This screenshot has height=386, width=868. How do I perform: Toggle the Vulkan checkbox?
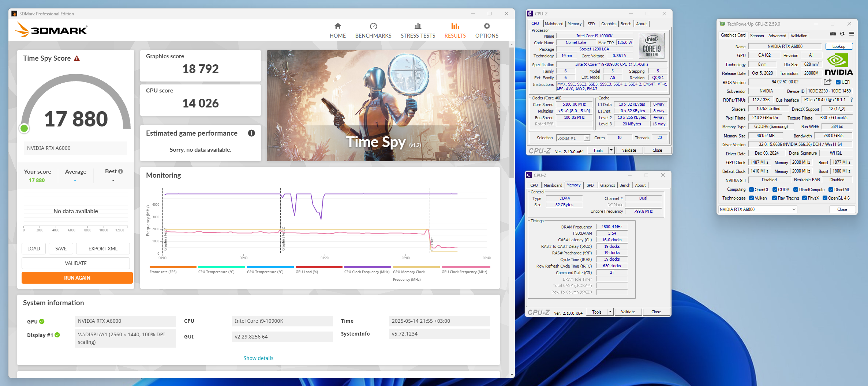[x=751, y=198]
